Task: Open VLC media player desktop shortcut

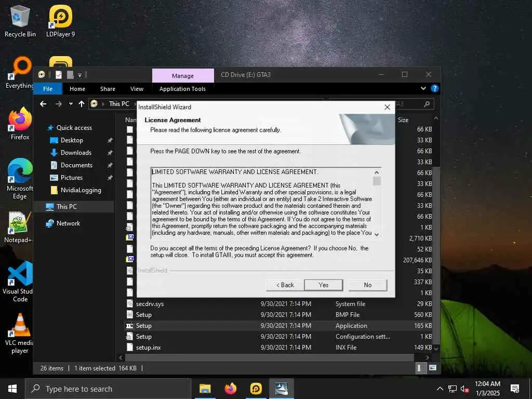Action: coord(20,333)
